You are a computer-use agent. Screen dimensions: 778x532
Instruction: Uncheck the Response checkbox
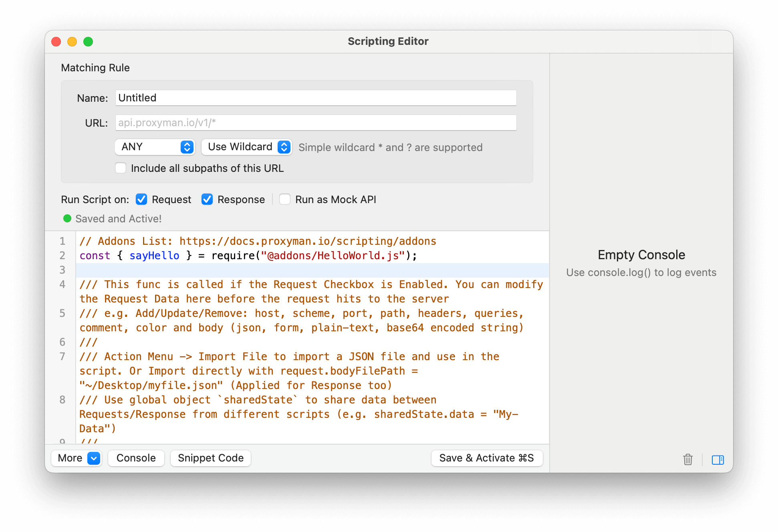pyautogui.click(x=207, y=199)
